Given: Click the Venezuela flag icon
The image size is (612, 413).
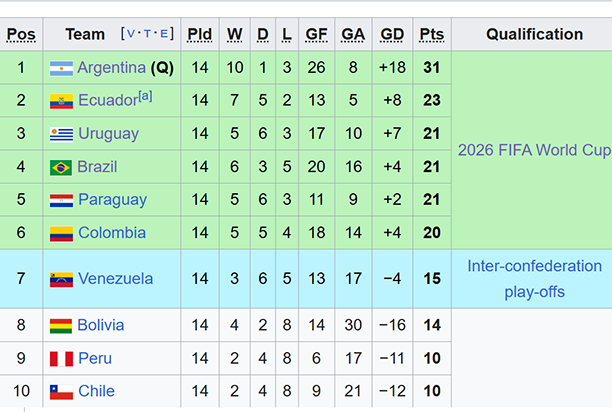Looking at the screenshot, I should [x=61, y=280].
